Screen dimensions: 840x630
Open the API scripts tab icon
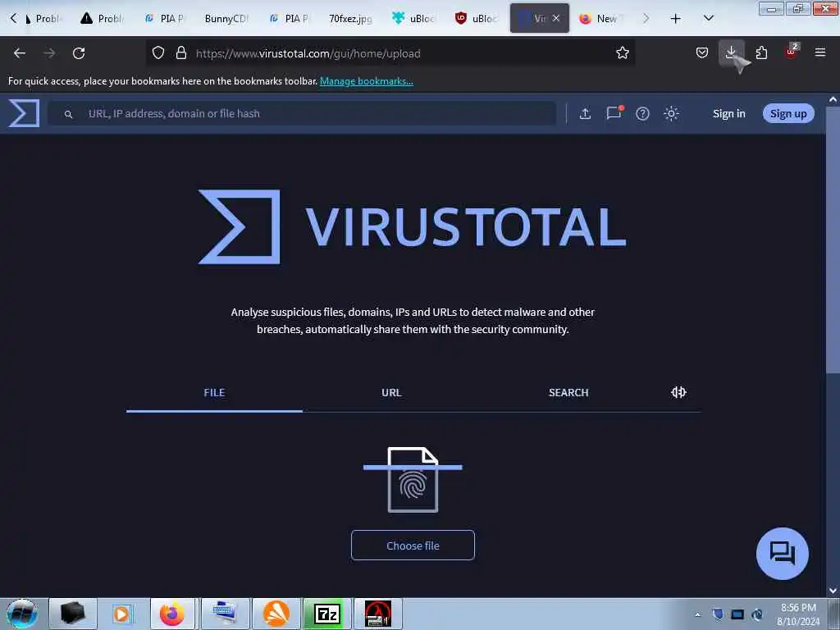pos(678,392)
